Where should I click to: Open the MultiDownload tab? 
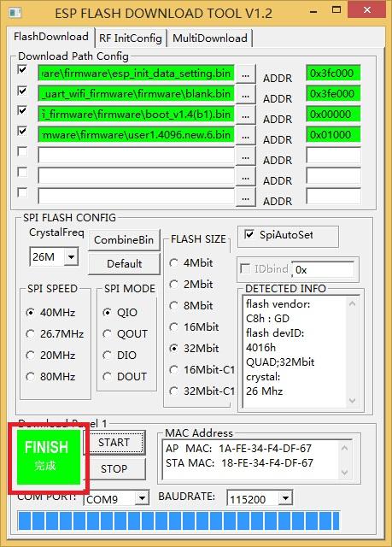click(210, 38)
